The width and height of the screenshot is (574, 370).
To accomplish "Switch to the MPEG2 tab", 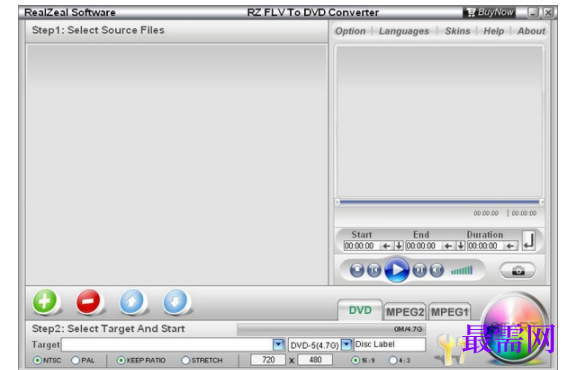I will click(405, 312).
